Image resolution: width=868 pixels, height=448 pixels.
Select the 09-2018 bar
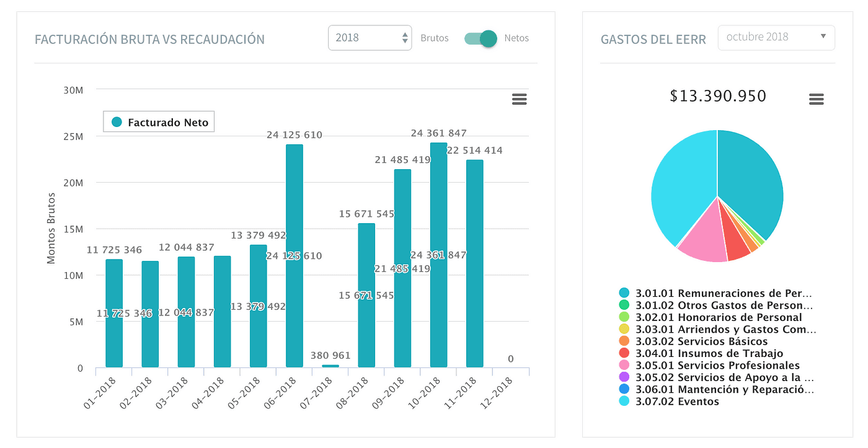[x=402, y=268]
